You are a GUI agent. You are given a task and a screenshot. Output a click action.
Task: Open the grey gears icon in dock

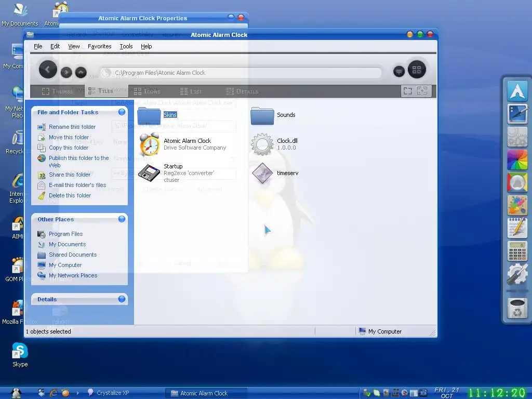pyautogui.click(x=517, y=137)
